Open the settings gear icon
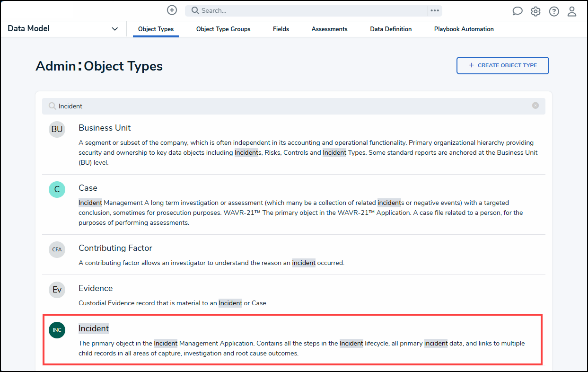 (x=535, y=11)
